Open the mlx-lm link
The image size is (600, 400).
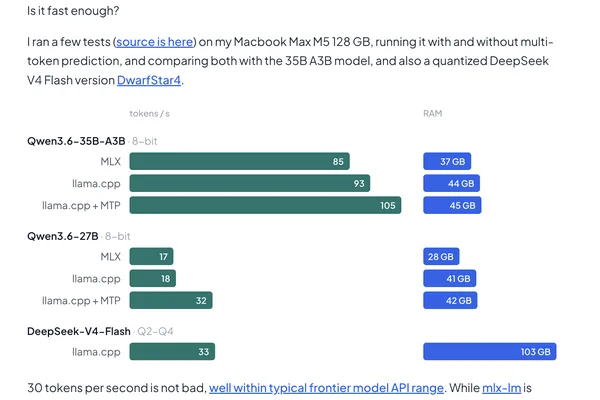(501, 388)
